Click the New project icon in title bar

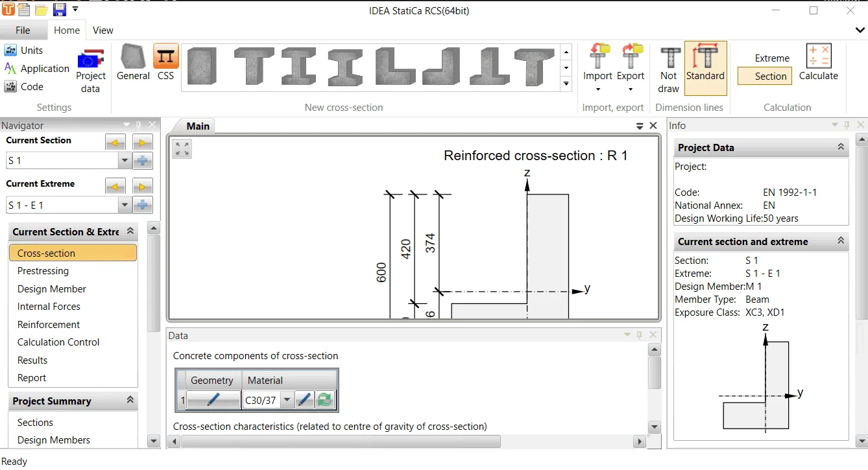(x=24, y=10)
